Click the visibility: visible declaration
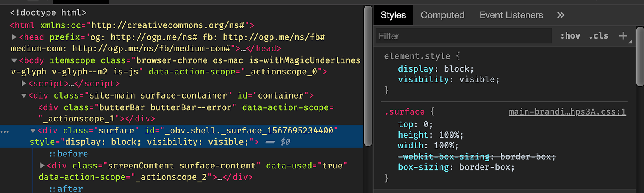 (x=449, y=79)
